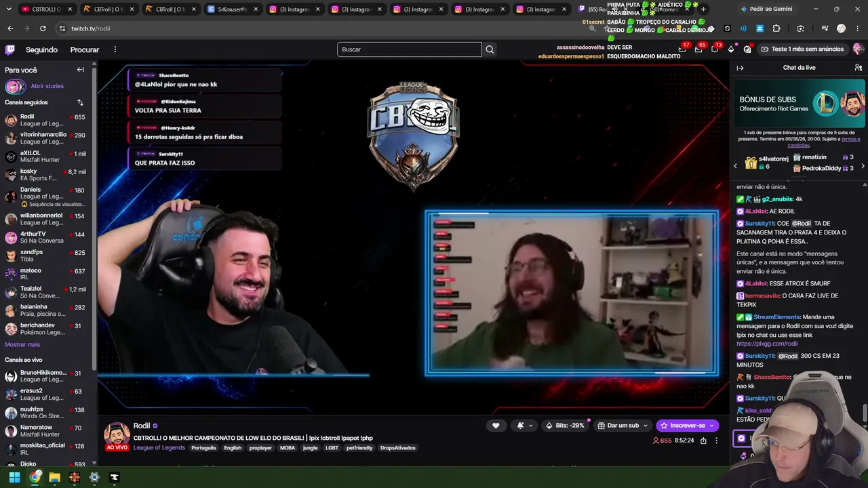Follow heart button under the stream
Viewport: 868px width, 488px height.
pyautogui.click(x=496, y=426)
